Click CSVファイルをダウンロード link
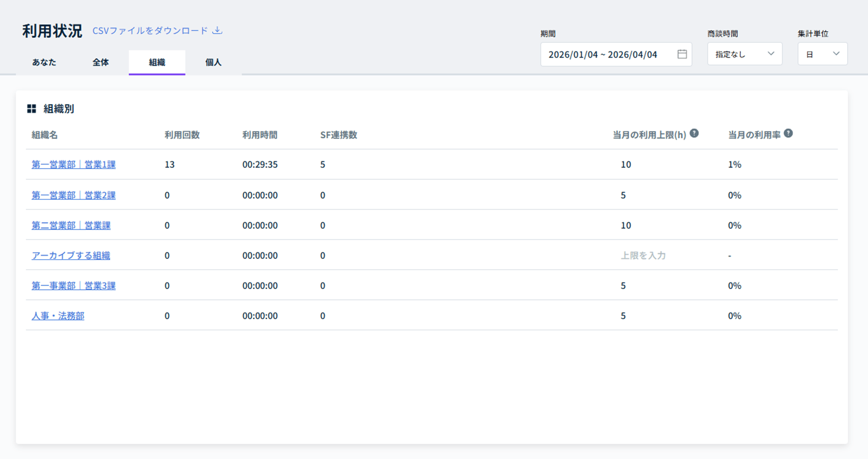The image size is (868, 459). tap(150, 31)
